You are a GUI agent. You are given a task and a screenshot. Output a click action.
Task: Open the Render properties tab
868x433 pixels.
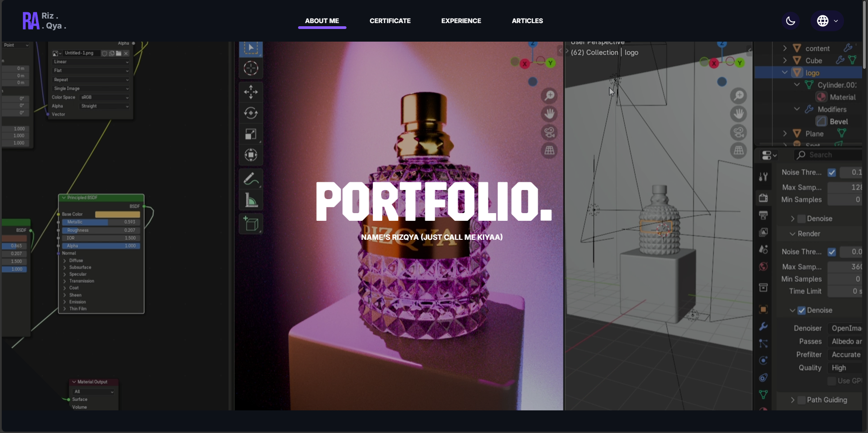tap(763, 197)
